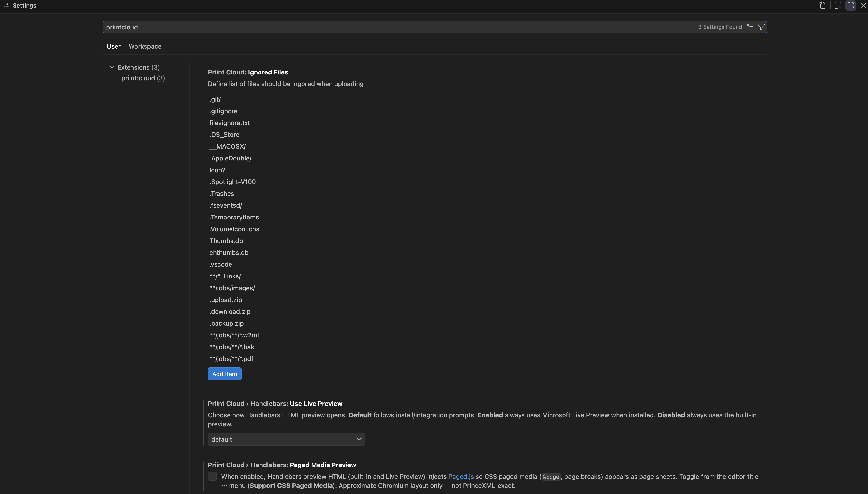This screenshot has height=494, width=868.
Task: Clear the settings search input
Action: [750, 27]
